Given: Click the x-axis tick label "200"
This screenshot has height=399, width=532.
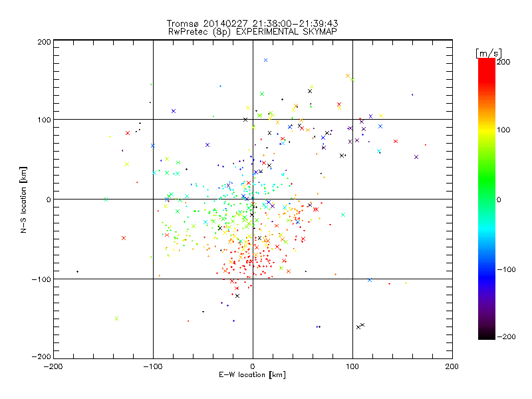Looking at the screenshot, I should tap(452, 366).
